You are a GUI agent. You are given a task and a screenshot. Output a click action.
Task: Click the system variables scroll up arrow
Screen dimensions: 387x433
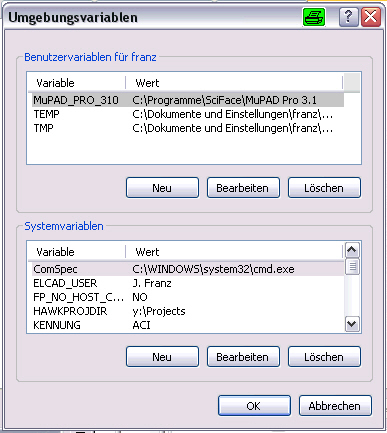pyautogui.click(x=352, y=250)
